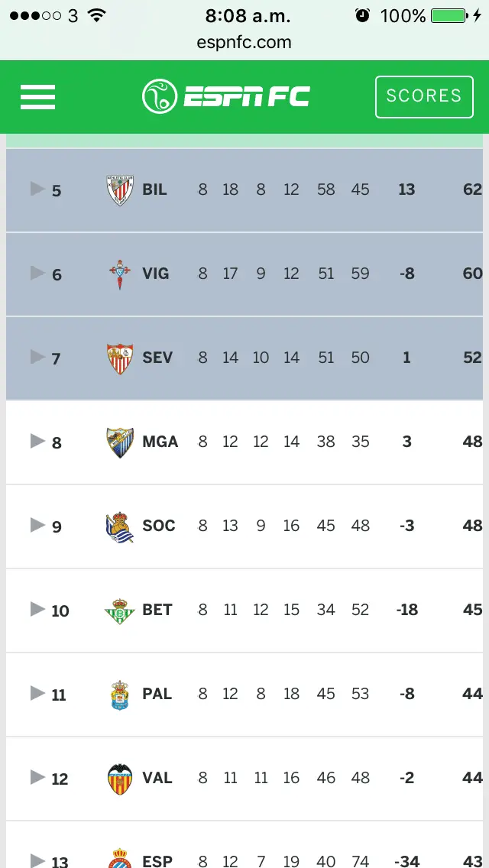The height and width of the screenshot is (868, 489).
Task: Tap the ESPN FC logo
Action: point(226,96)
